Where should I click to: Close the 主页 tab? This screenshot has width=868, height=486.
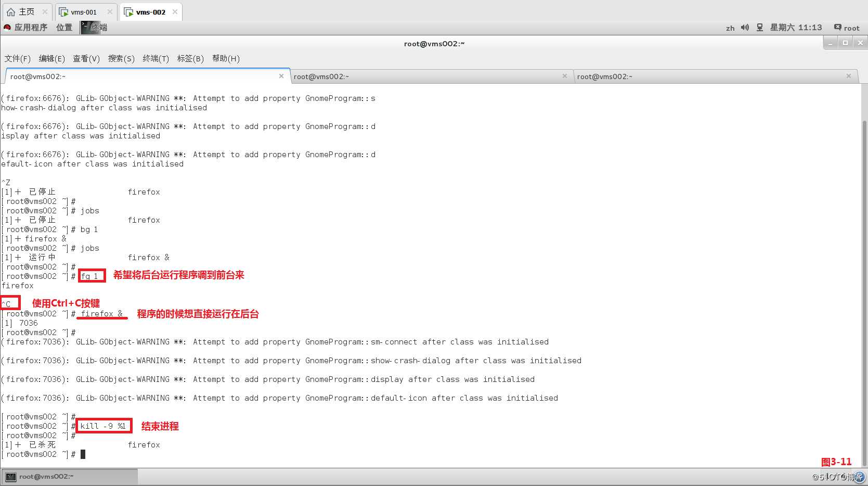[x=45, y=11]
